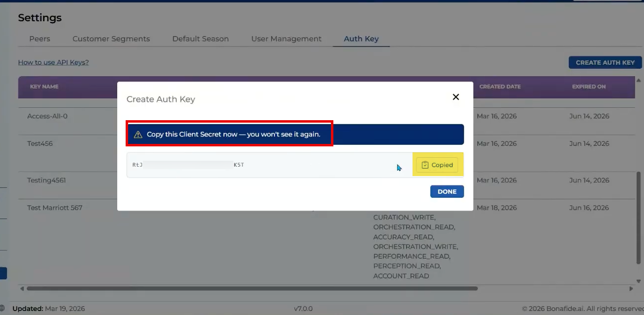Switch to the Peers tab
The width and height of the screenshot is (644, 315).
point(40,39)
